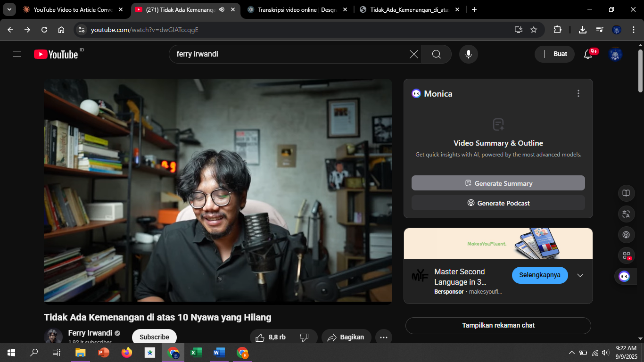Expand the MakesYouFluent ad chevron
This screenshot has width=644, height=362.
point(580,275)
